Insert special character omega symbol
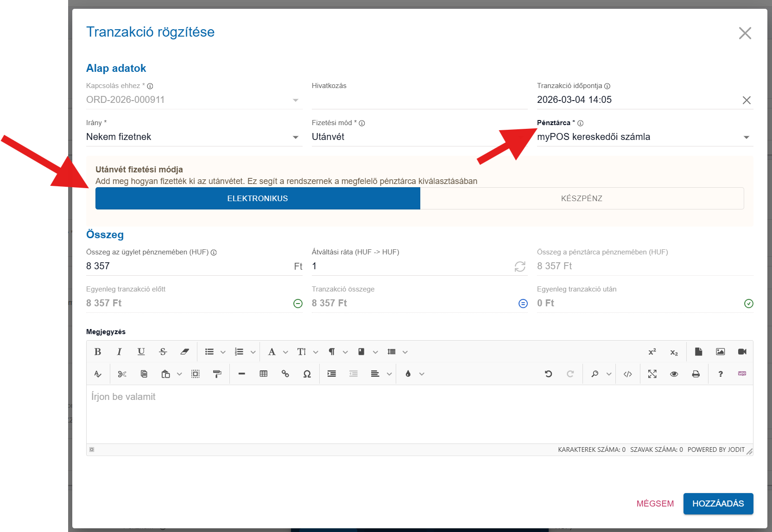Image resolution: width=772 pixels, height=532 pixels. [x=307, y=374]
